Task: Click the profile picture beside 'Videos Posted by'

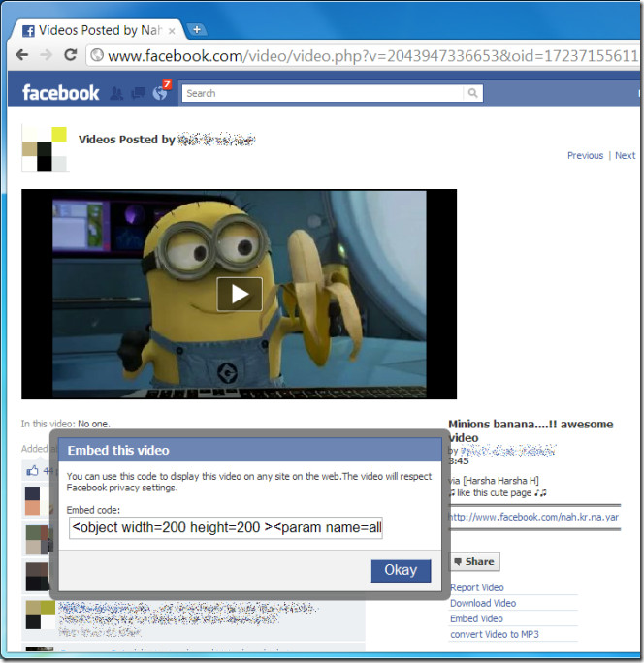Action: coord(45,148)
